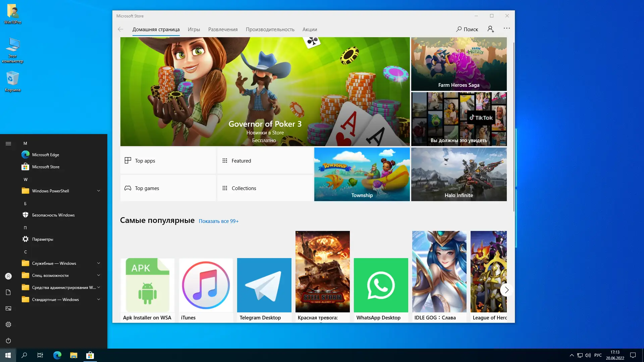
Task: Open Task View on the taskbar
Action: 40,355
